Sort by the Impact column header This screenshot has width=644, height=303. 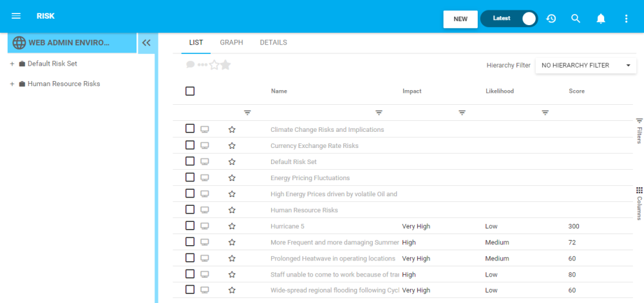click(412, 91)
